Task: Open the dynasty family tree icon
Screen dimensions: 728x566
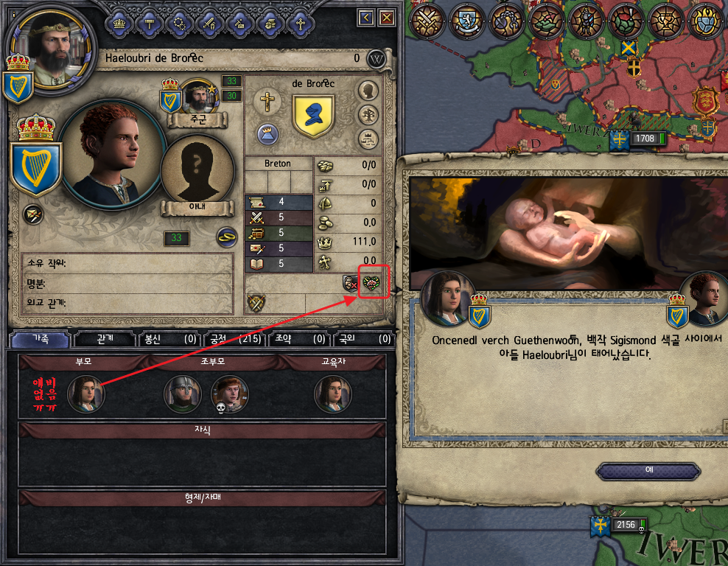Action: coord(368,115)
